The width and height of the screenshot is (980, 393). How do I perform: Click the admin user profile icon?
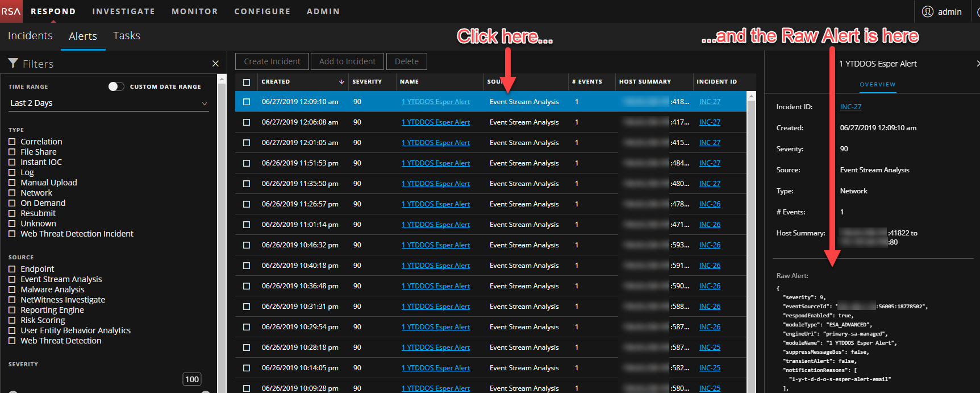point(927,11)
